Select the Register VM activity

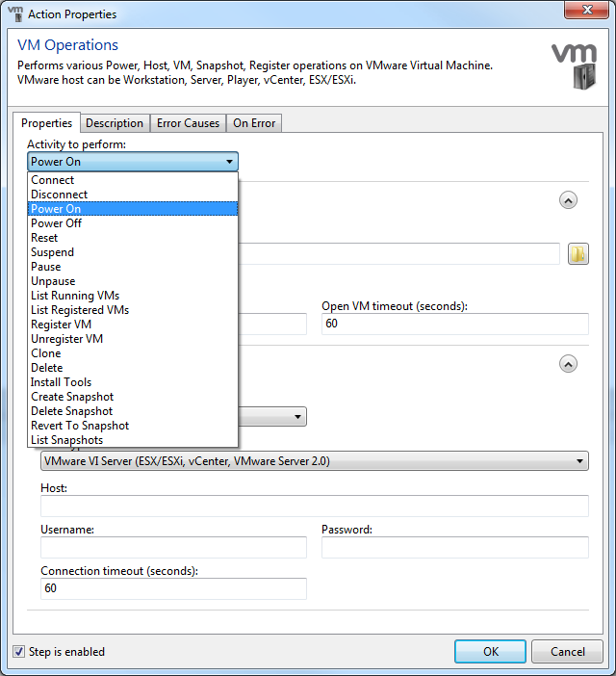[133, 325]
